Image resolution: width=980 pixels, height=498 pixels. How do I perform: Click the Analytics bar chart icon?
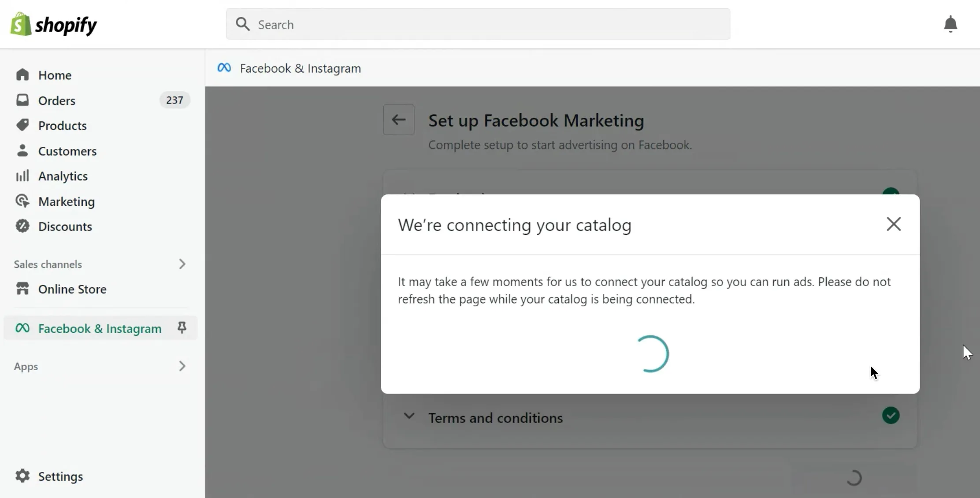click(22, 176)
